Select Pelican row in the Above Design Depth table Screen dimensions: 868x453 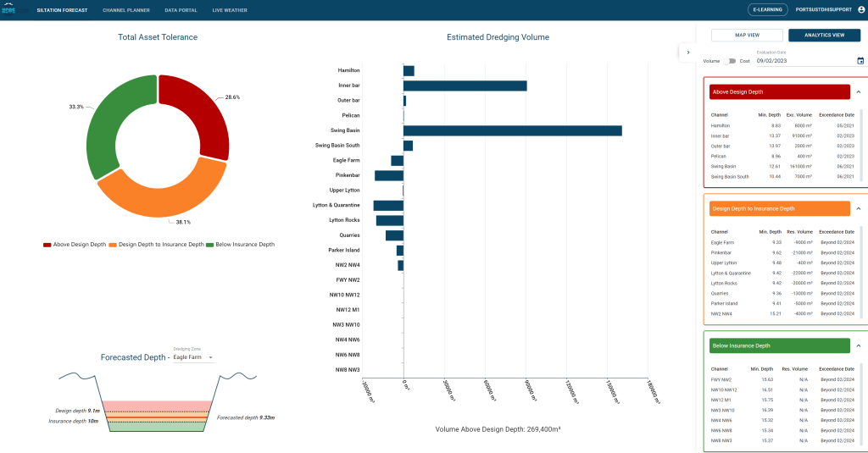[x=782, y=156]
